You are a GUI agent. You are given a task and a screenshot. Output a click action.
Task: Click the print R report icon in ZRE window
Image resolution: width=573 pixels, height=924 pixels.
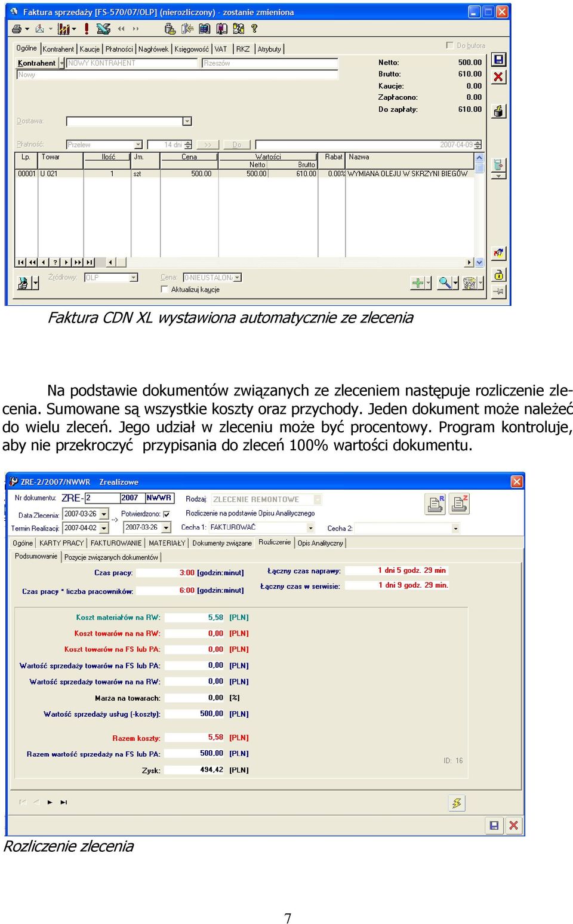pyautogui.click(x=436, y=504)
